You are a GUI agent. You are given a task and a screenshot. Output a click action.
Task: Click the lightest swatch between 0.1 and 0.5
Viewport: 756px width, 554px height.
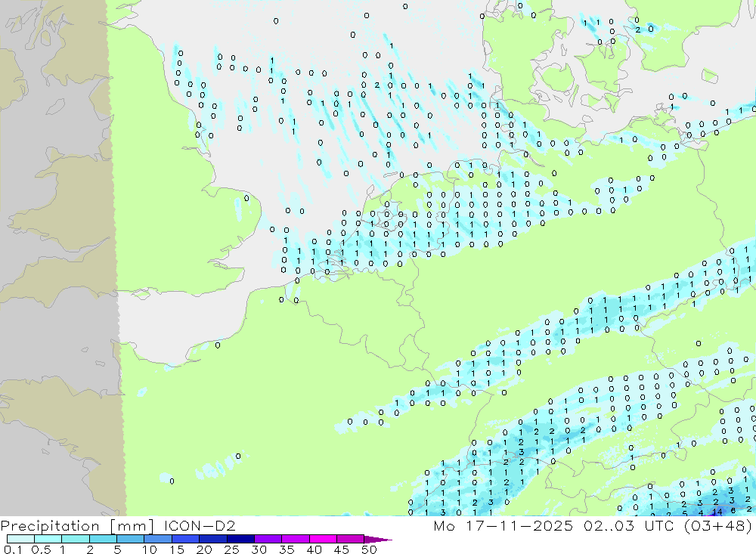pos(20,539)
